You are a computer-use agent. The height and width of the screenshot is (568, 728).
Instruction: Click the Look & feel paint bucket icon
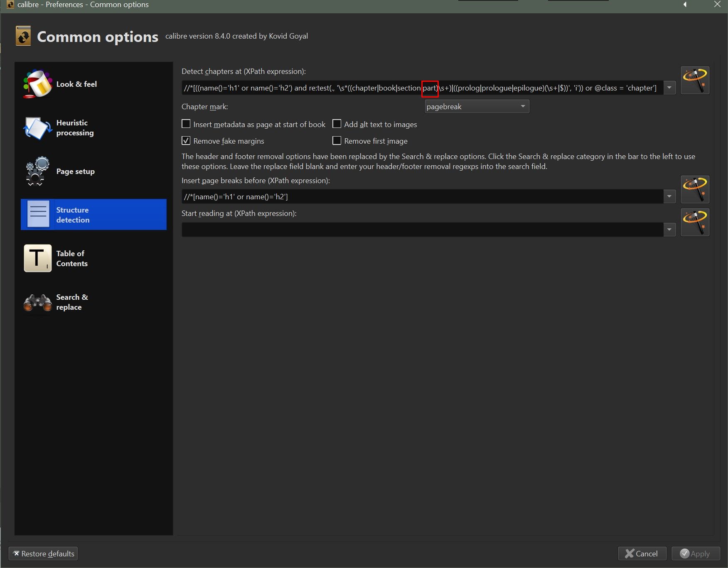pyautogui.click(x=37, y=84)
